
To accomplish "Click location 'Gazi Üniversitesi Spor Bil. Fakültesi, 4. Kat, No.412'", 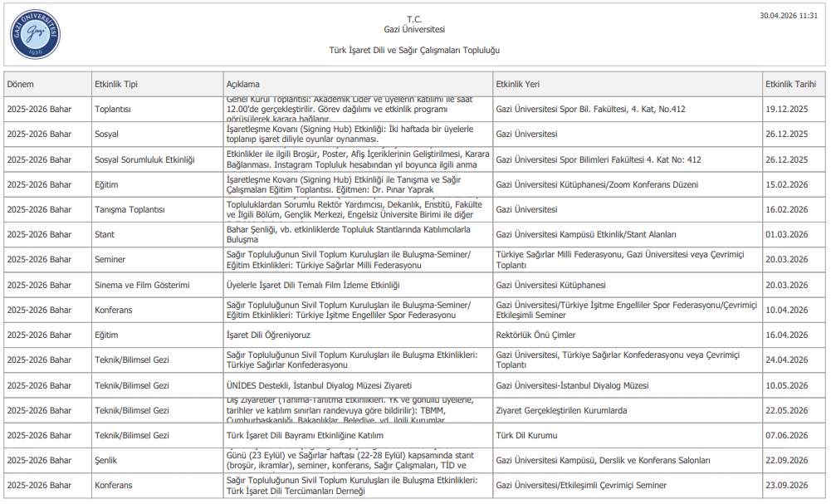I will (590, 109).
